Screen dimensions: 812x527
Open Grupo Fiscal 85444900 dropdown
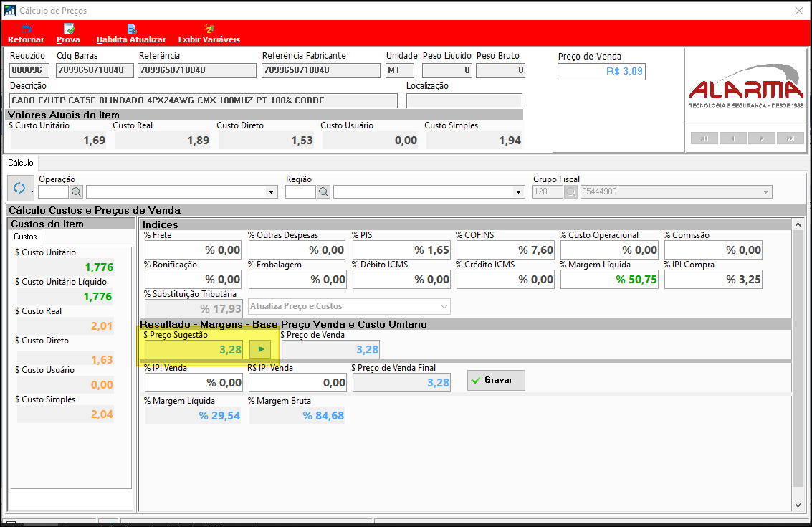tap(765, 191)
